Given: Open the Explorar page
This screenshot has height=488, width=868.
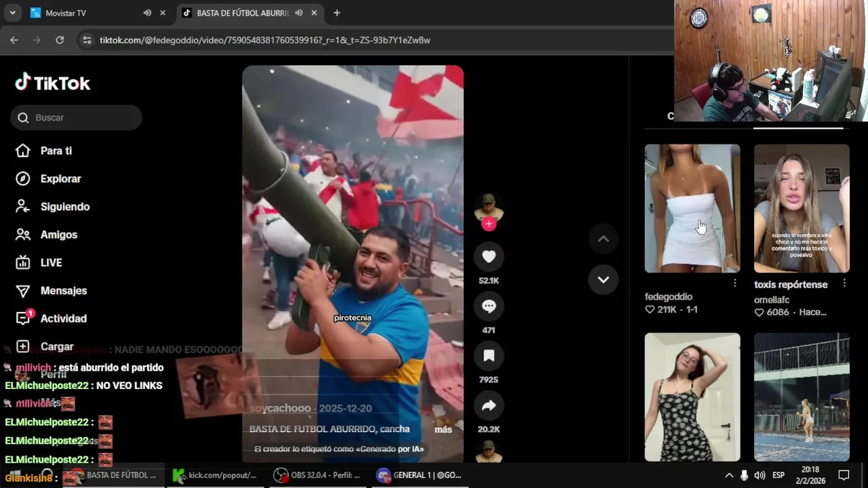Looking at the screenshot, I should [x=60, y=178].
